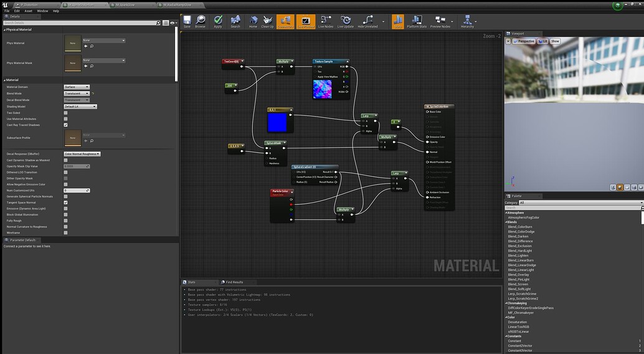Open the Asset menu
Screen dimensions: 644x354
29,11
